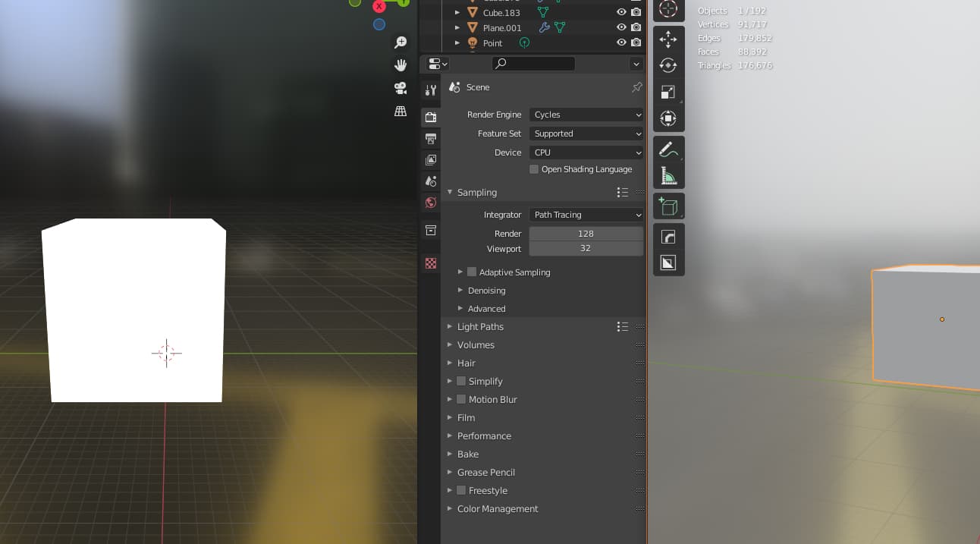
Task: Hide Cube.183 in viewport with the eye icon
Action: point(621,12)
